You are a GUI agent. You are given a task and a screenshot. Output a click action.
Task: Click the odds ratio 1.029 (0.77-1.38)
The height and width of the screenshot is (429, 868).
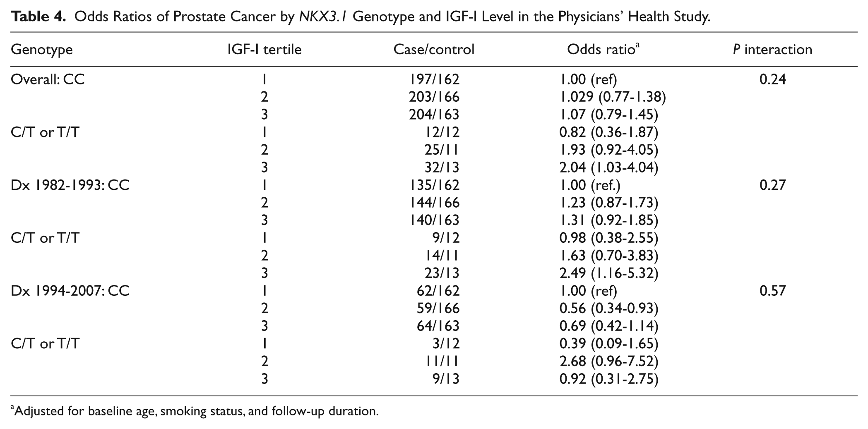(613, 97)
